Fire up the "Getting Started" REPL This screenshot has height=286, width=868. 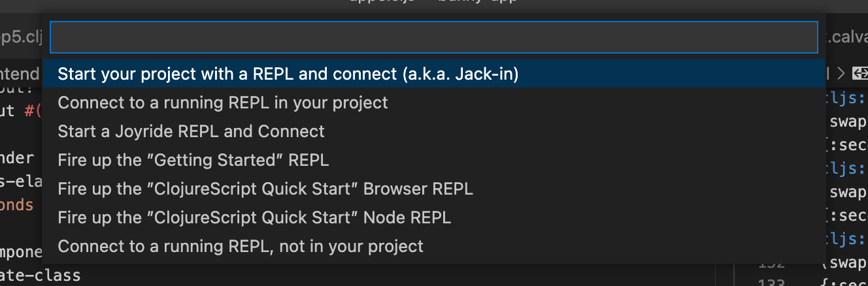click(x=193, y=160)
